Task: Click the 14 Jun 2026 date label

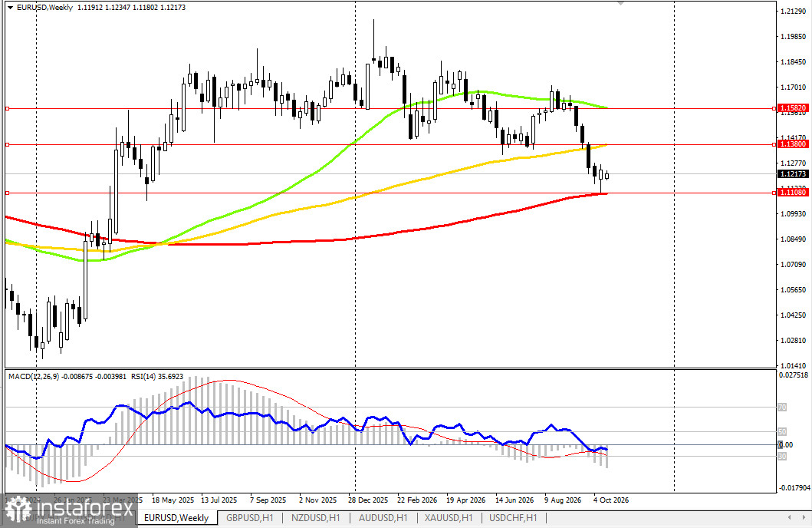Action: click(x=514, y=500)
